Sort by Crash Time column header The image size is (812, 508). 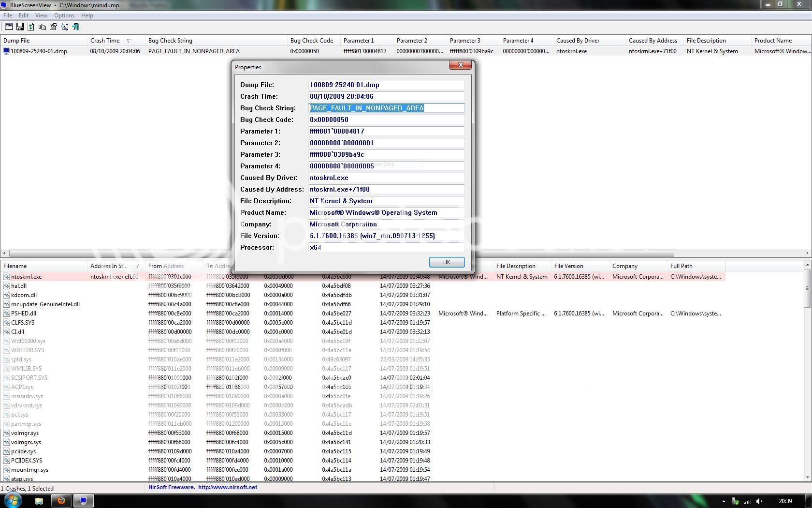click(x=116, y=41)
